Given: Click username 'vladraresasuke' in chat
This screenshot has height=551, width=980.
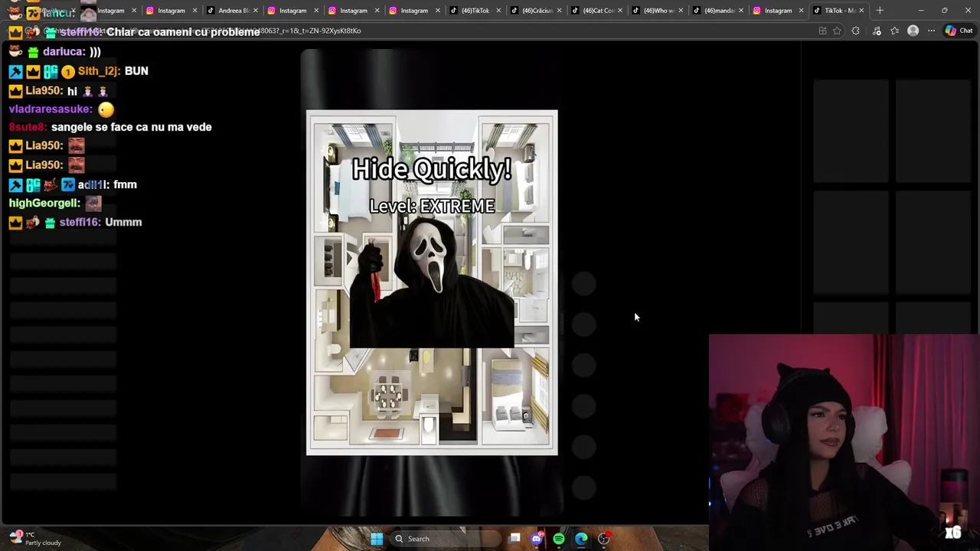Looking at the screenshot, I should point(50,109).
